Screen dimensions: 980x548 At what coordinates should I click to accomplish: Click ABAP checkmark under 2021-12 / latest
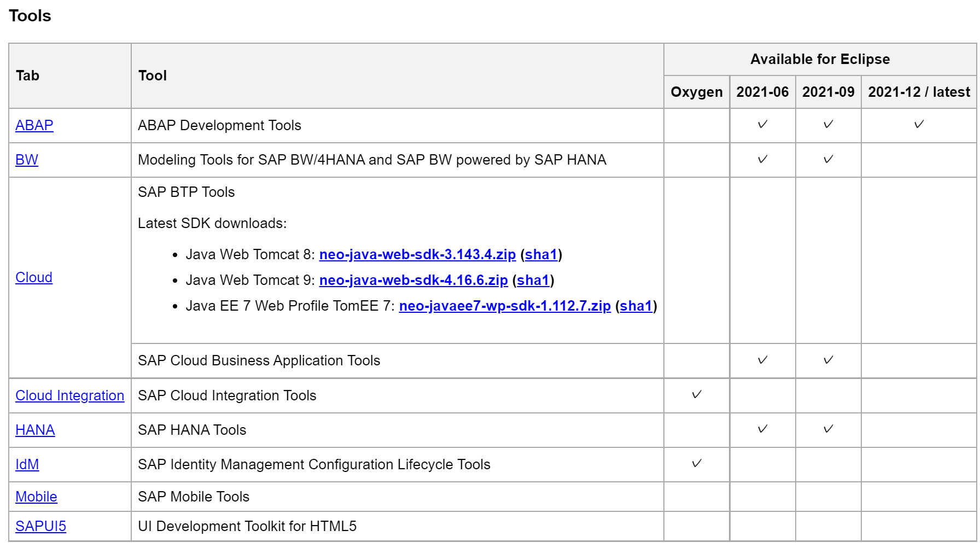click(919, 125)
